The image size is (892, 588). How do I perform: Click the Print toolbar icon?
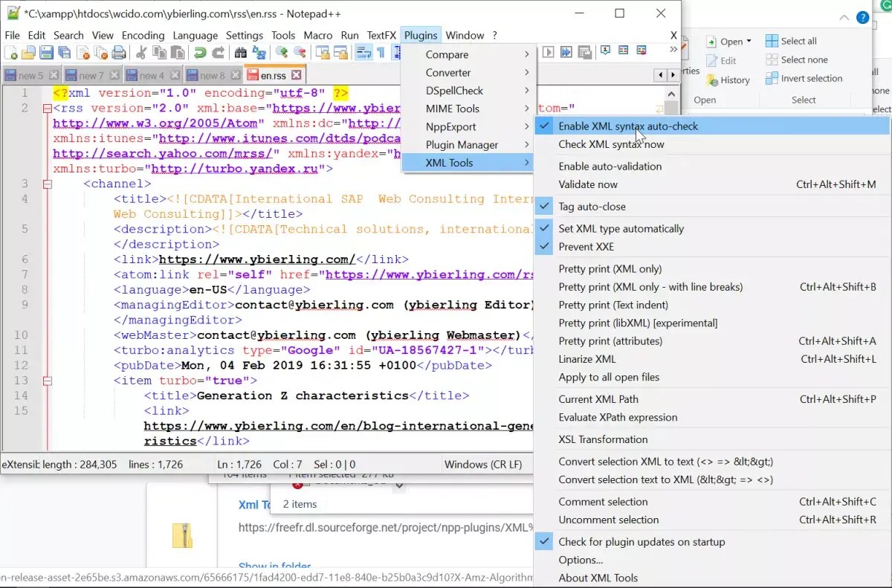tap(119, 51)
